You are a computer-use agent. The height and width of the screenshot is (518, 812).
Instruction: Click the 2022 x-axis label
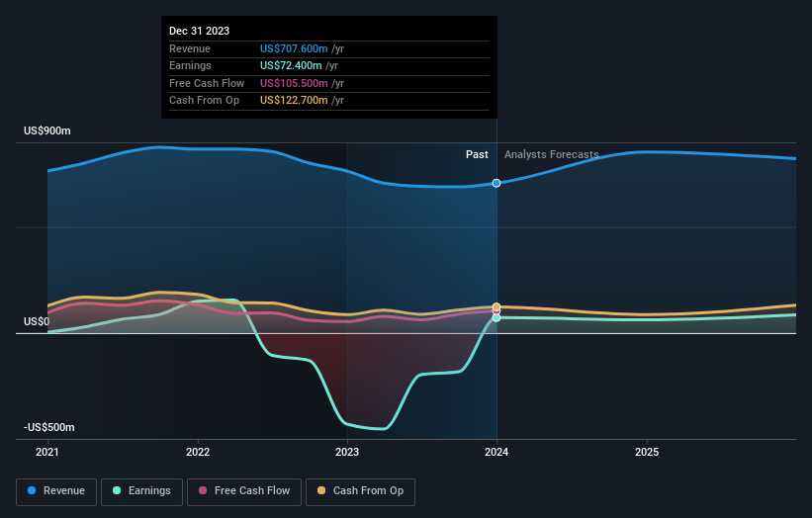coord(198,452)
